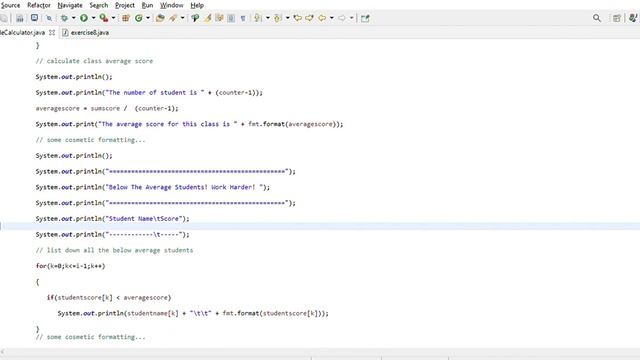Viewport: 640px width, 360px height.
Task: Click the greyed Forward arrow icon
Action: (x=342, y=18)
